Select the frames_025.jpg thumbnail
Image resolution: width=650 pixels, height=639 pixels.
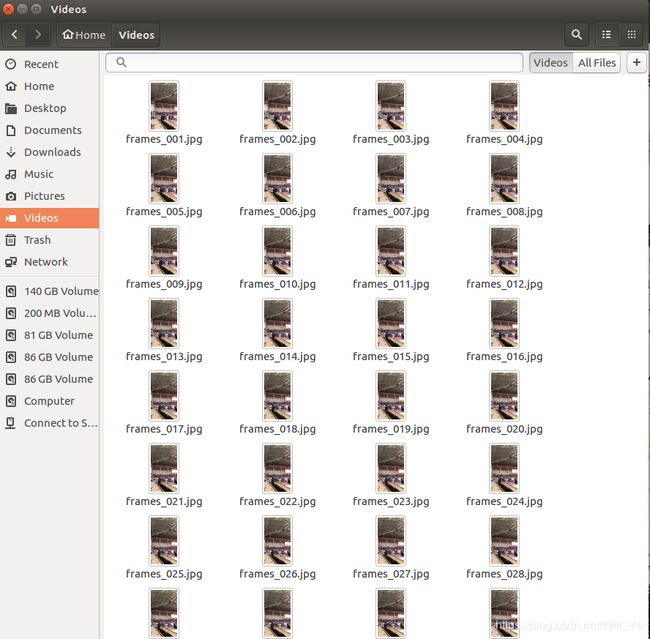(164, 541)
